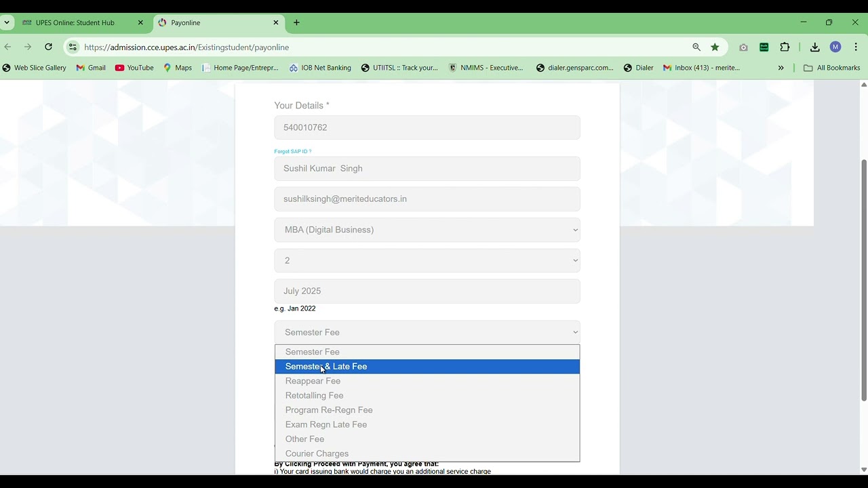This screenshot has height=488, width=868.
Task: Open Chrome three-dot menu
Action: 856,47
